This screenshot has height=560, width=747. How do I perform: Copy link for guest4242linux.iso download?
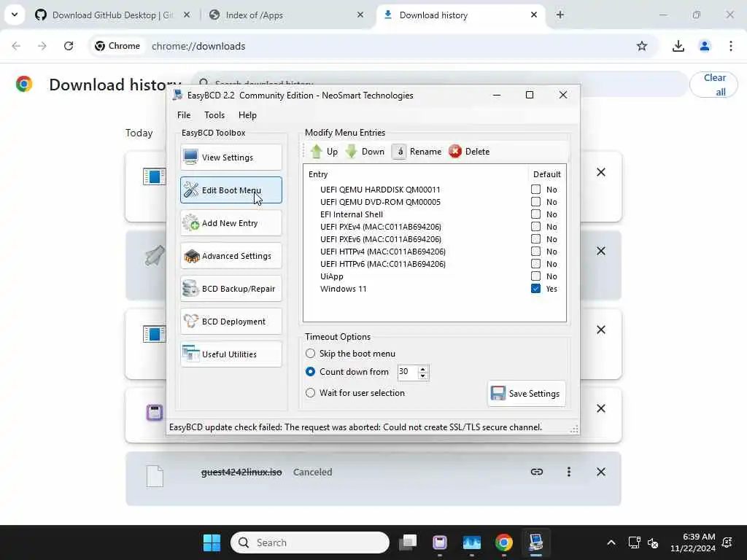click(537, 472)
